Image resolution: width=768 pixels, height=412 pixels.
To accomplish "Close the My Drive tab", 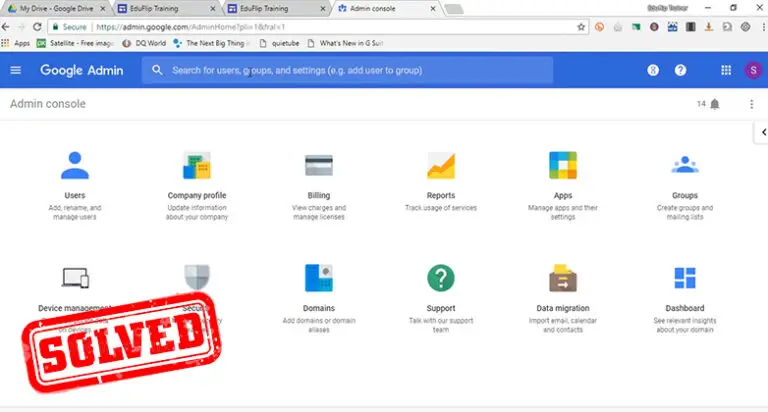I will (x=103, y=8).
